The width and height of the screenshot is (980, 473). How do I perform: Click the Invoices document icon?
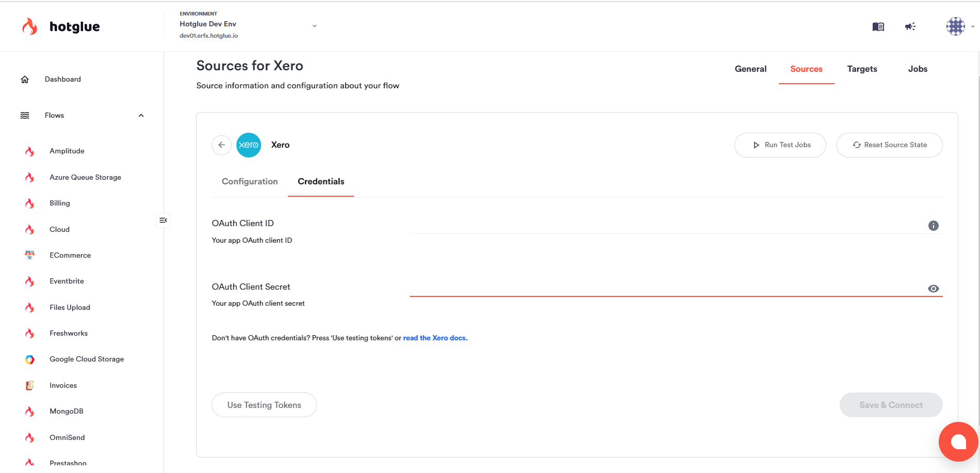click(x=30, y=385)
